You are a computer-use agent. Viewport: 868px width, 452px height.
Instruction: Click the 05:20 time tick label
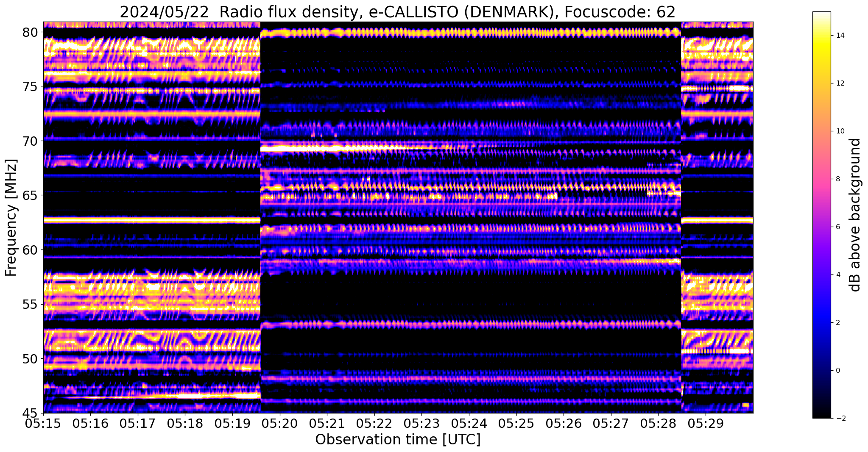pos(280,424)
